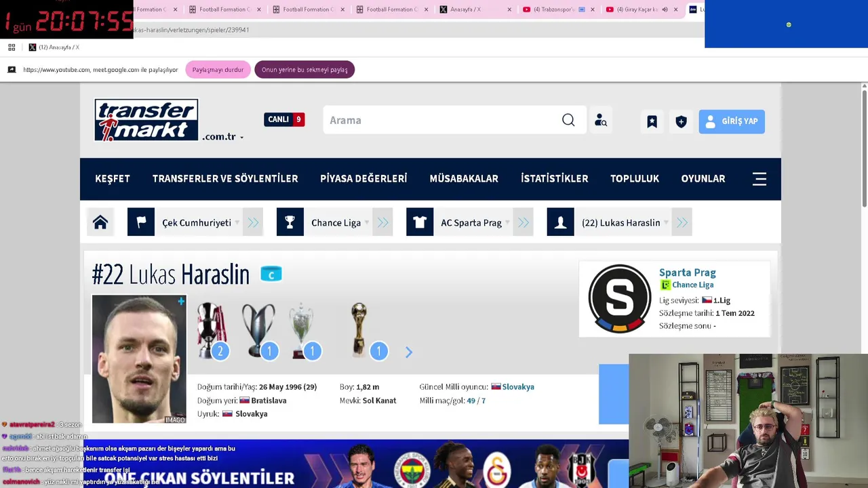Close the Trabzonspor YouTube tab
The image size is (868, 488).
(x=593, y=9)
